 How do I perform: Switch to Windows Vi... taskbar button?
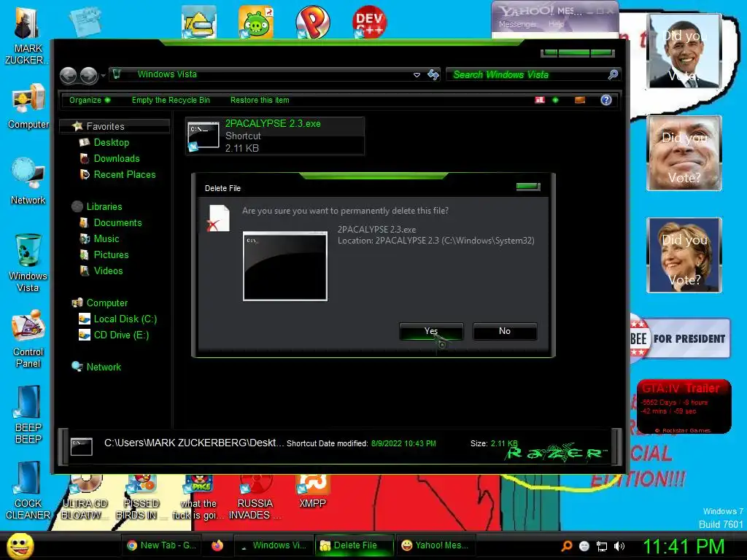[x=273, y=545]
